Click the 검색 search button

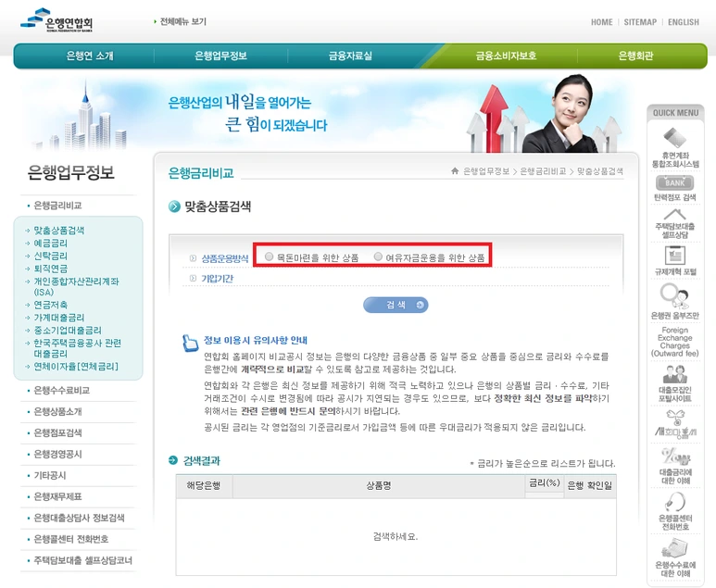tap(396, 305)
